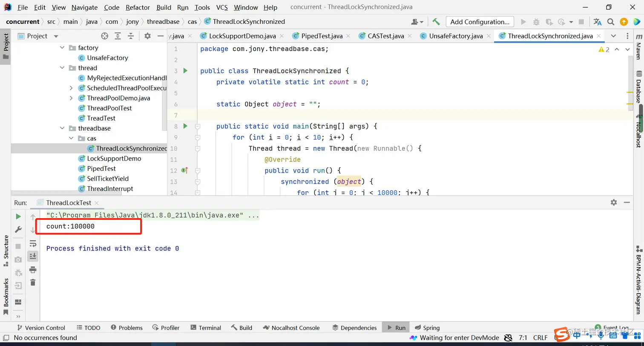Image resolution: width=644 pixels, height=346 pixels.
Task: Click the CRLF line separator in the status bar
Action: pos(540,337)
